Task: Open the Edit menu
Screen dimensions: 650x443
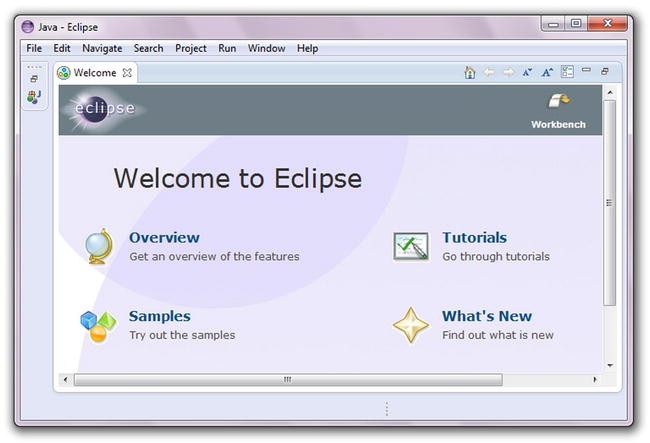Action: coord(62,48)
